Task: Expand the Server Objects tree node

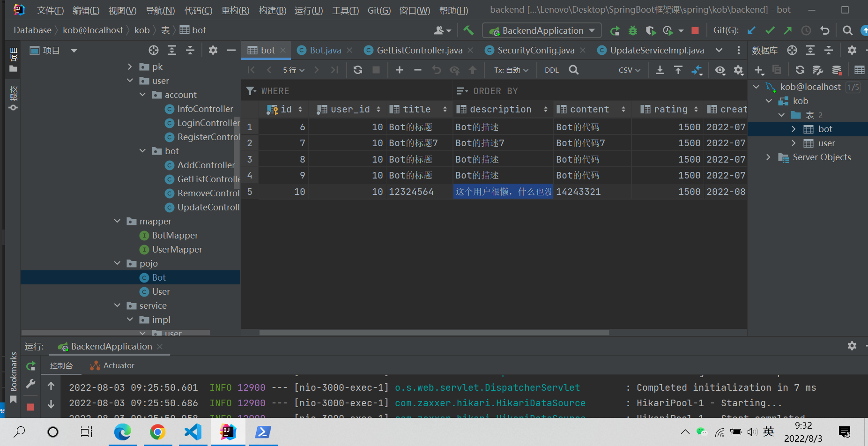Action: [768, 157]
